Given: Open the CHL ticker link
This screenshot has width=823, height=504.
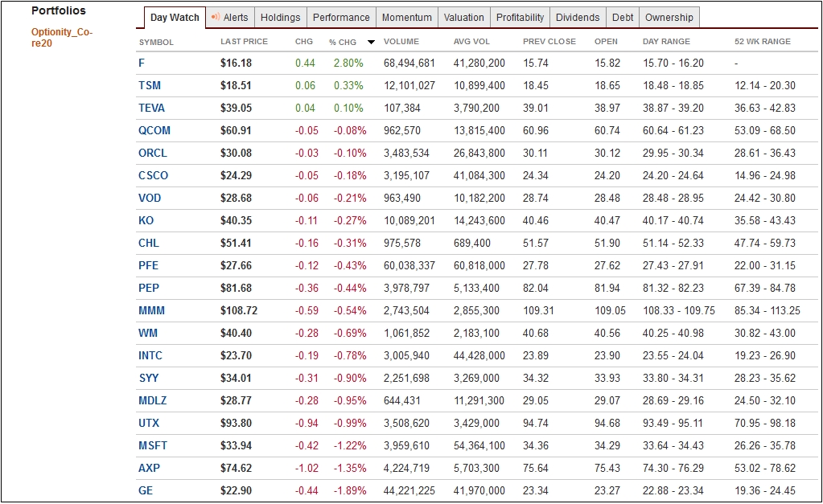Looking at the screenshot, I should [149, 244].
